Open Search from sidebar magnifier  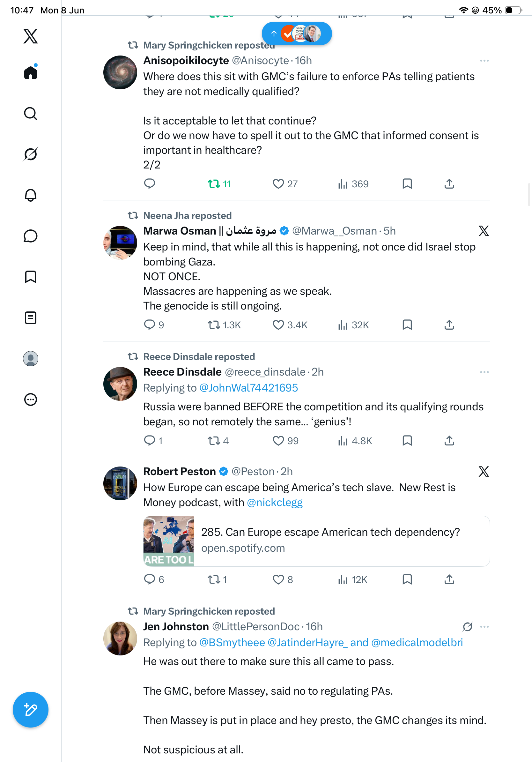pyautogui.click(x=31, y=114)
